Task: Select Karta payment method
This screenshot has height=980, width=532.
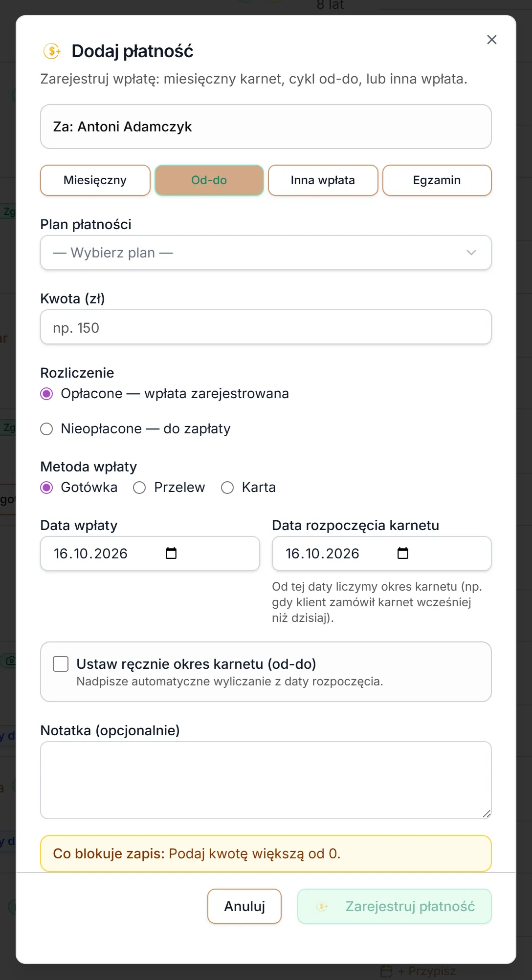Action: click(227, 488)
